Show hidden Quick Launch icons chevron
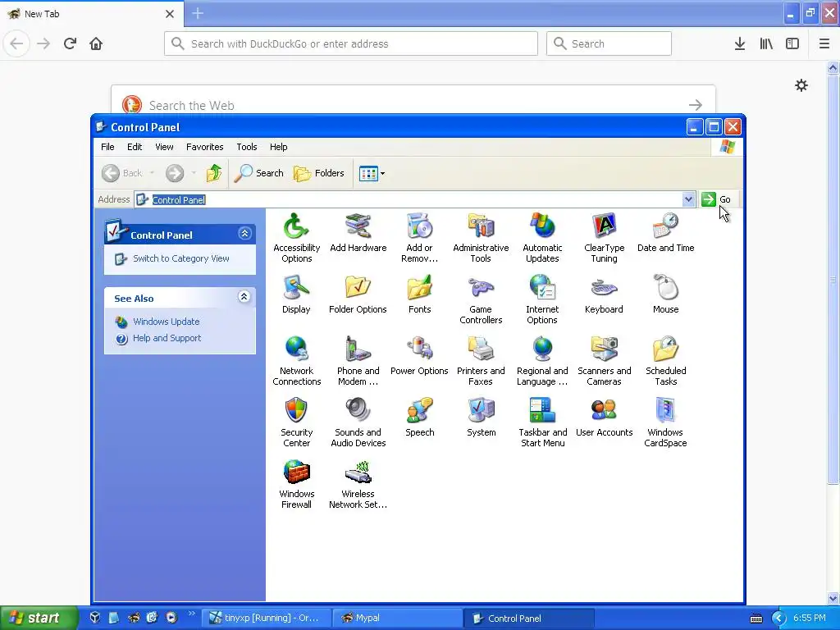 [x=191, y=614]
